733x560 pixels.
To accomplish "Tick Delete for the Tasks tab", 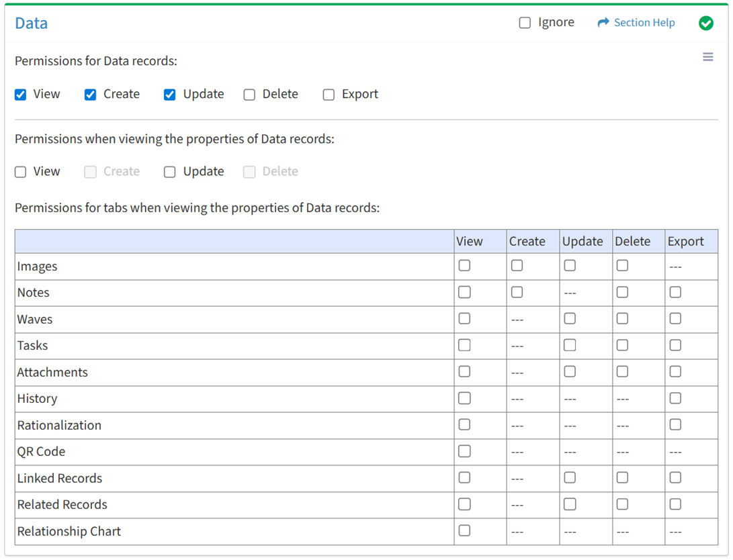I will click(622, 345).
